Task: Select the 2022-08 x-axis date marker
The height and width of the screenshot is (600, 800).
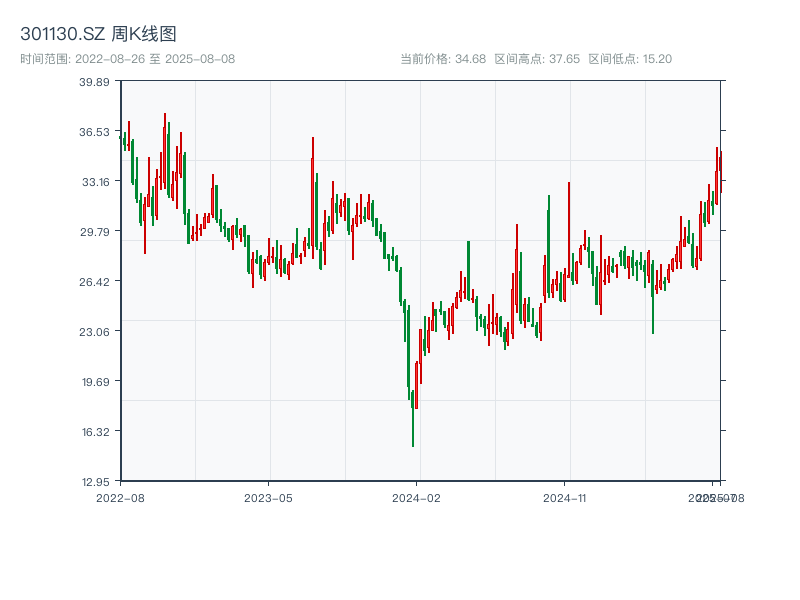Action: (120, 497)
